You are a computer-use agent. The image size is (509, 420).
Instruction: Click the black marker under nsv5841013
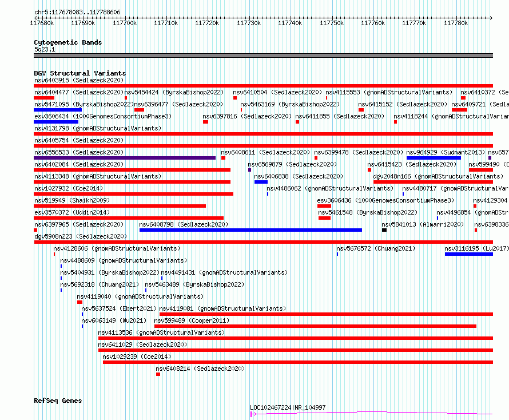click(x=384, y=230)
